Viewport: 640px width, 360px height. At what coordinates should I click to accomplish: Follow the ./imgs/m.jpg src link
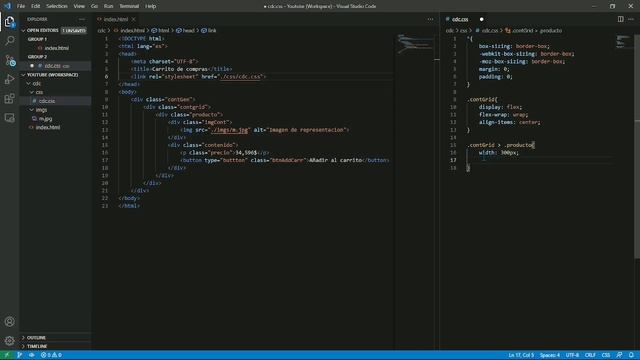click(230, 130)
